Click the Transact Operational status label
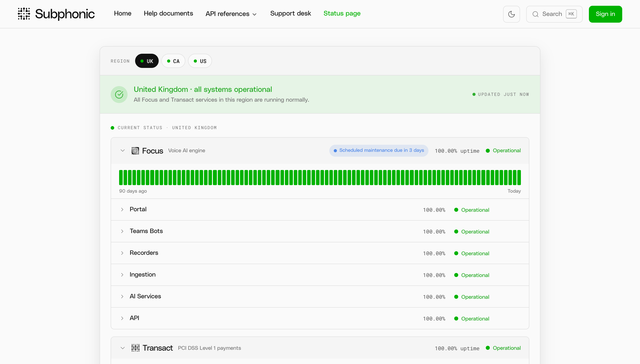The image size is (640, 364). click(503, 348)
